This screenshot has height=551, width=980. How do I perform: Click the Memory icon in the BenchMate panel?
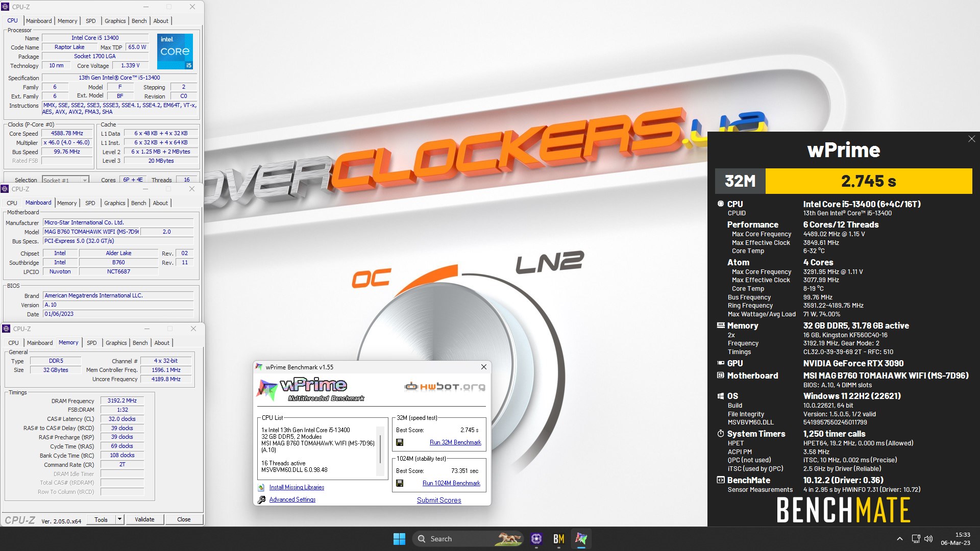pos(720,325)
